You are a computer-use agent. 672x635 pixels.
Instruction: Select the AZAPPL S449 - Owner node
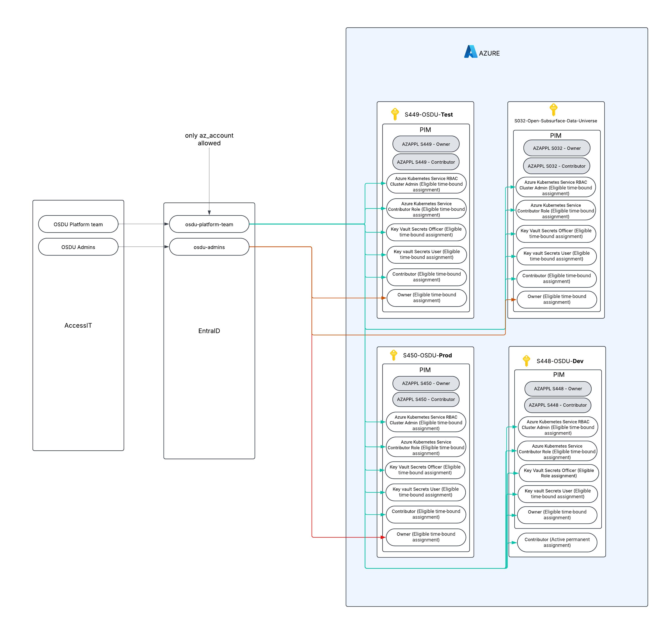click(426, 144)
